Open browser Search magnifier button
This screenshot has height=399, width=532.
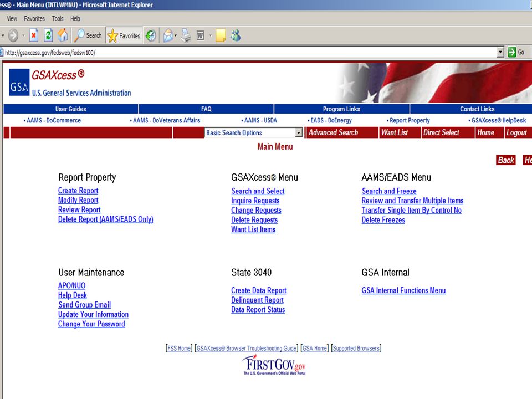tap(88, 35)
